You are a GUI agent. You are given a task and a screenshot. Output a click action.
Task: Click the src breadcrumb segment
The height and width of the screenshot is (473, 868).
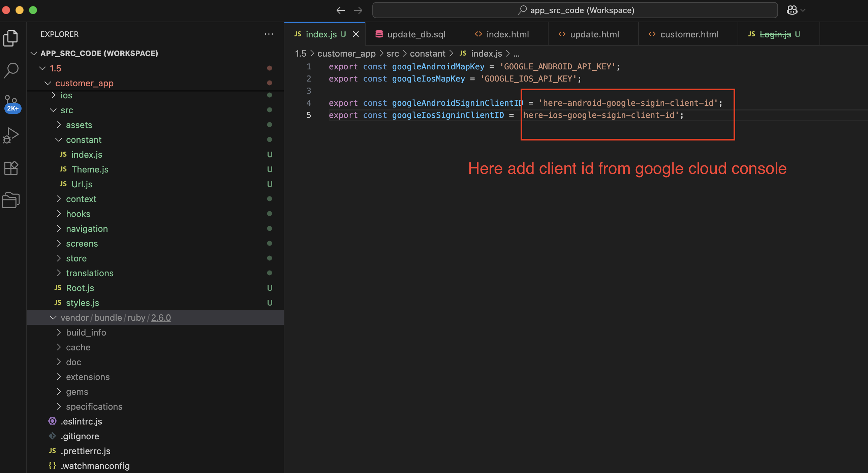[x=393, y=54]
